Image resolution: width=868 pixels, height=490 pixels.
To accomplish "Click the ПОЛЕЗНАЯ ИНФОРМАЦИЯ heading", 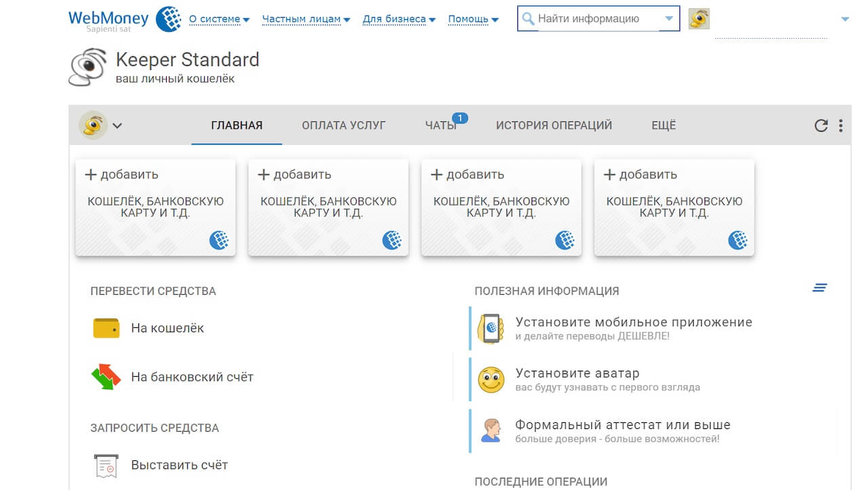I will pyautogui.click(x=547, y=291).
